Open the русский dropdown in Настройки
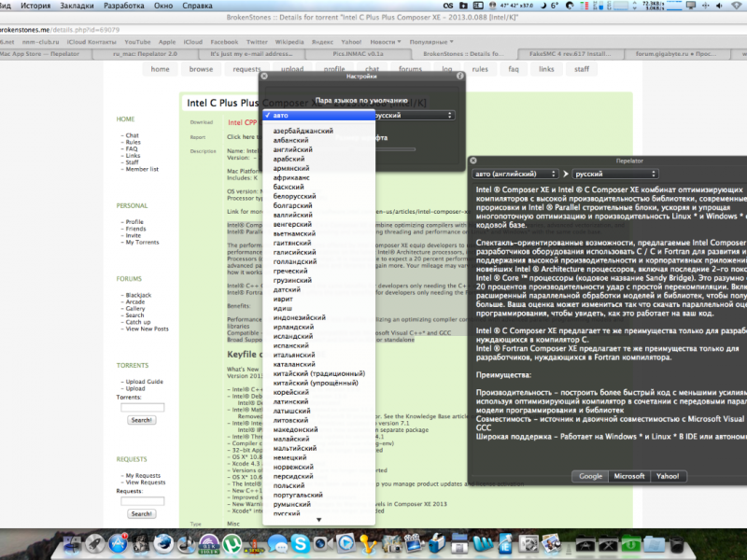This screenshot has height=560, width=747. (415, 115)
